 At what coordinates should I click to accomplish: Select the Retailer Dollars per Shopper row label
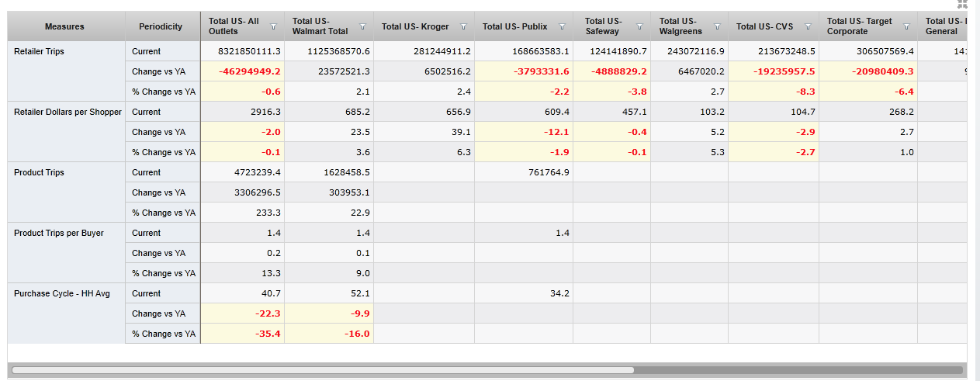coord(68,112)
